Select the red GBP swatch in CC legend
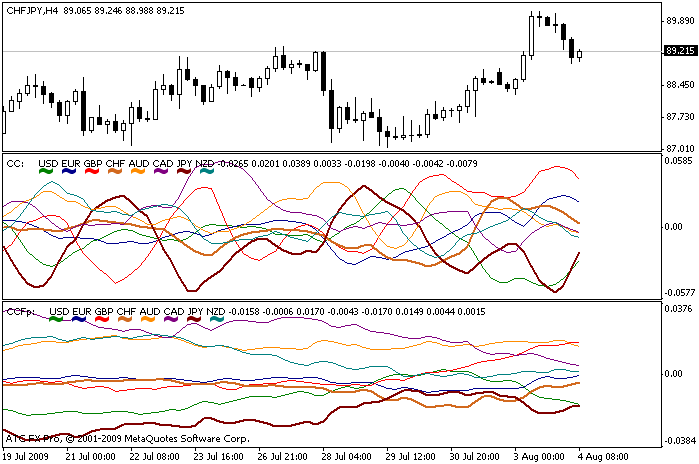 [91, 172]
